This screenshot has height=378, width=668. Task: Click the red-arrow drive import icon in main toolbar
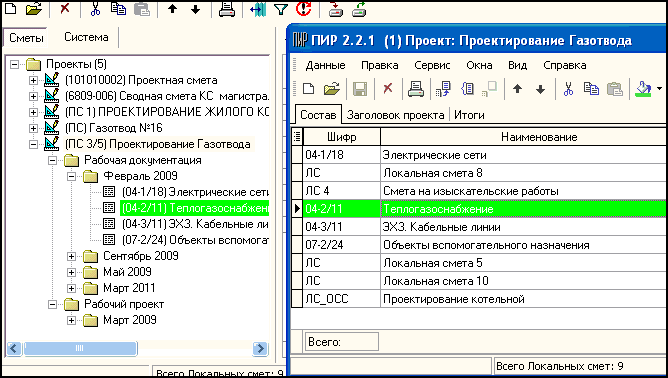tap(336, 9)
